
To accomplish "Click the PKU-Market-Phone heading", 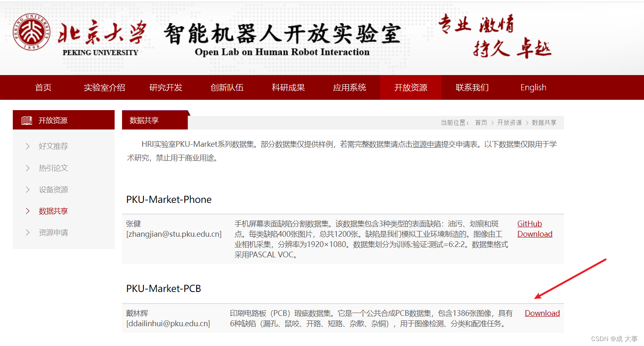I will tap(169, 200).
